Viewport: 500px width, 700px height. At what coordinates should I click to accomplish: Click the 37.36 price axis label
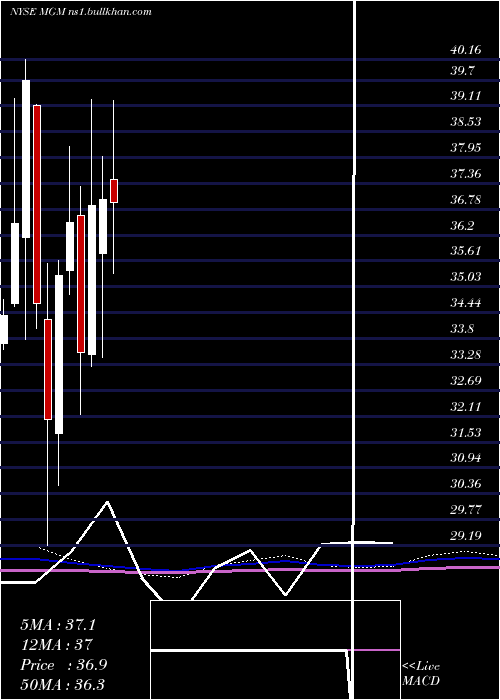[x=466, y=173]
